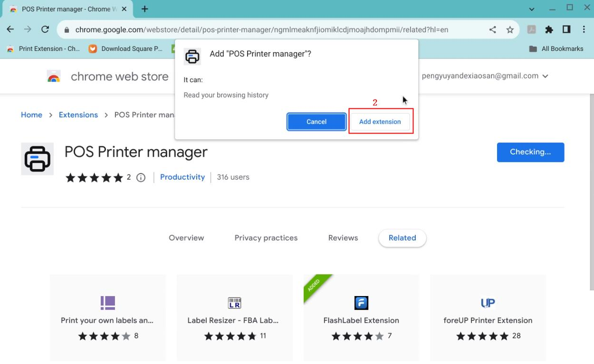Share this page icon in address bar
This screenshot has width=594, height=364.
493,29
